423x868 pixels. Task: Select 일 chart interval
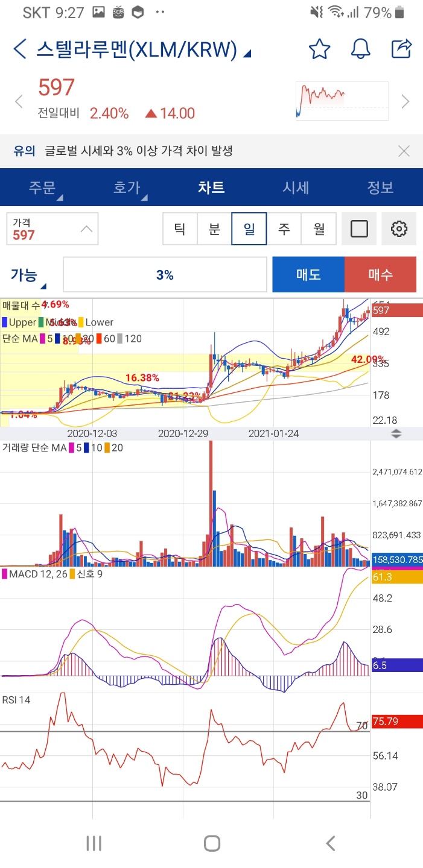249,228
